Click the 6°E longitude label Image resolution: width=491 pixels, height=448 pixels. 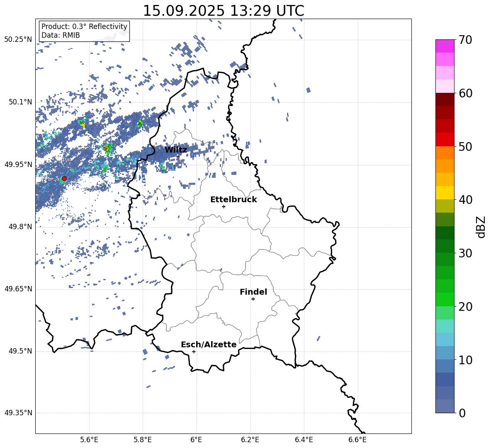(x=196, y=440)
